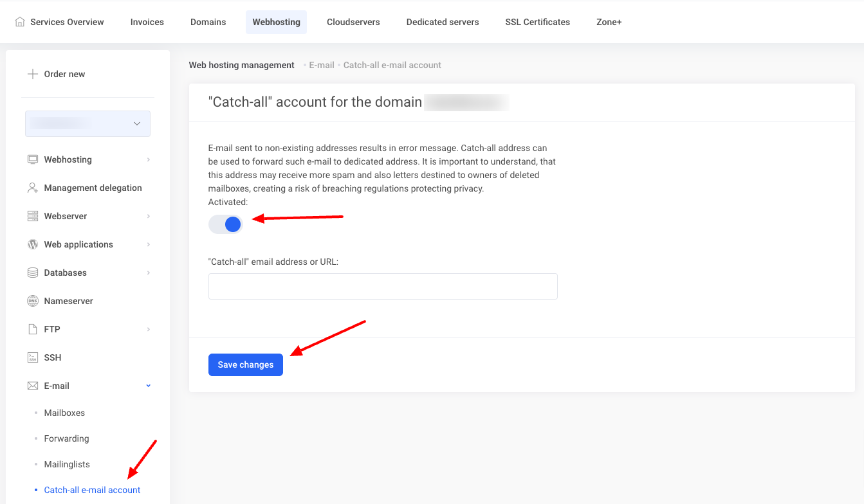Switch to SSL Certificates tab
Viewport: 864px width, 504px height.
[537, 22]
